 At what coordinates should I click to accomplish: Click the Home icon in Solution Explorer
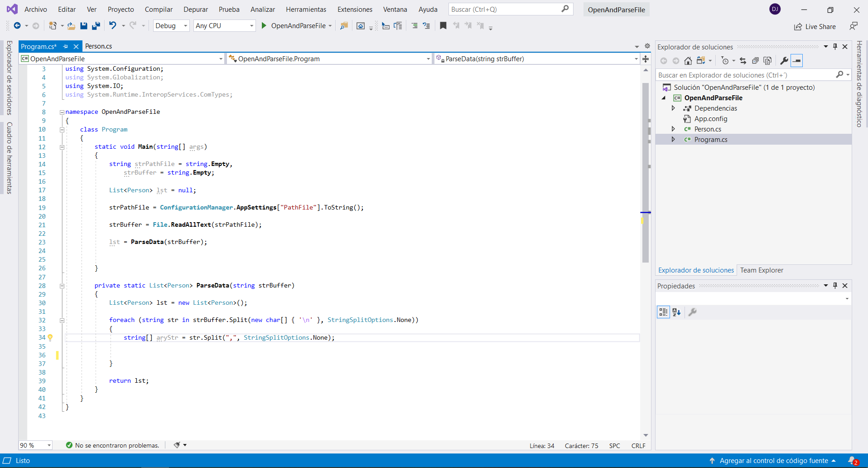tap(688, 61)
